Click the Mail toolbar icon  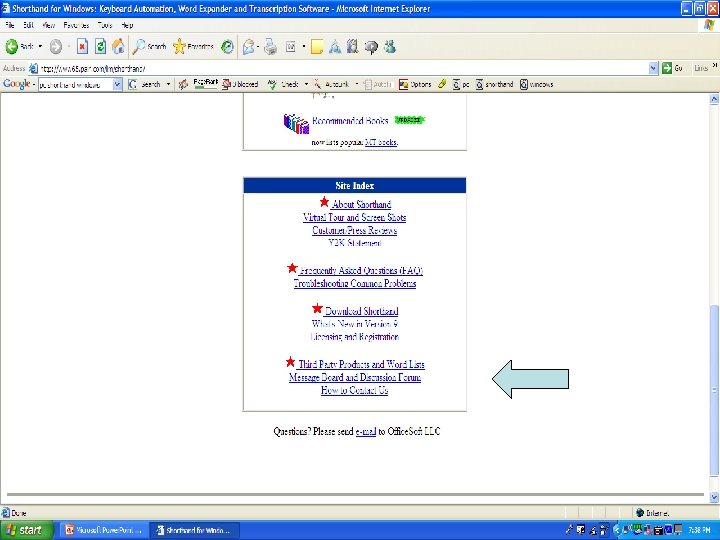[248, 46]
